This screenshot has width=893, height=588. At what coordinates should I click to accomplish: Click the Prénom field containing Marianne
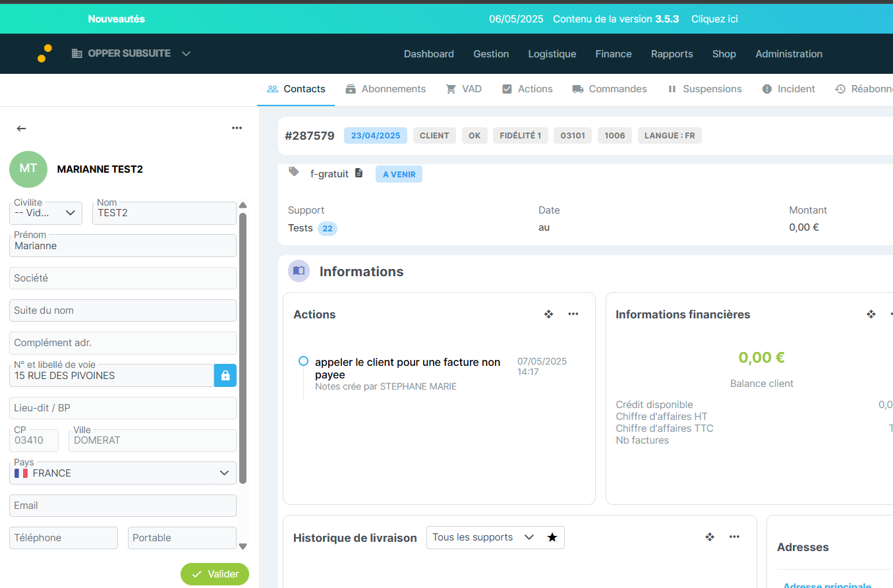123,245
